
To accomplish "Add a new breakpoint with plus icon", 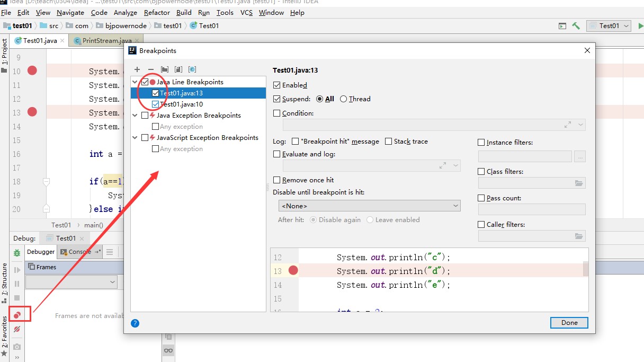I will click(x=137, y=69).
